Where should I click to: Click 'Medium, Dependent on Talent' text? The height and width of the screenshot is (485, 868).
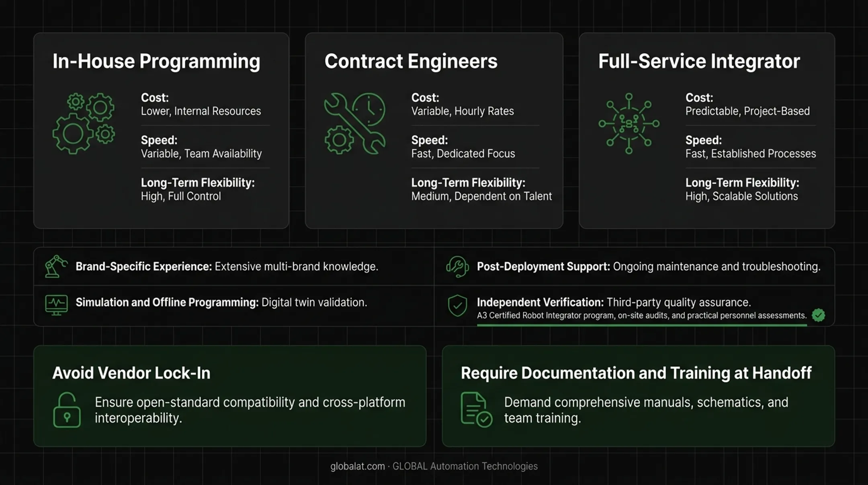(481, 196)
